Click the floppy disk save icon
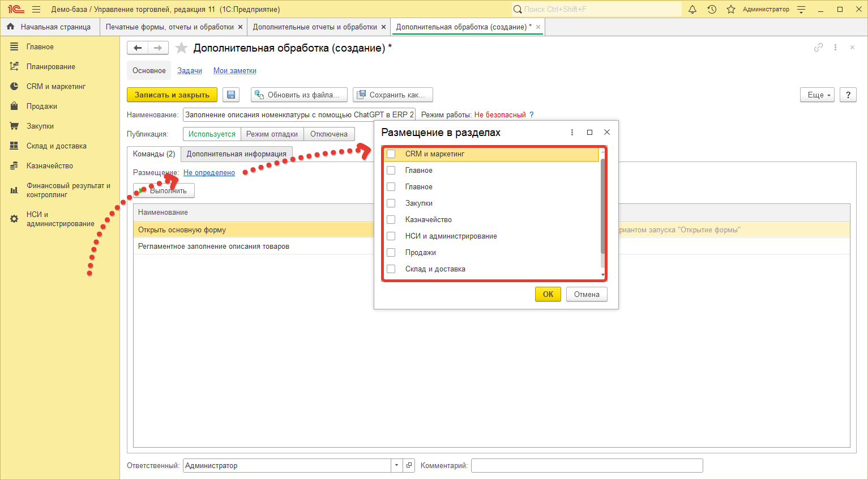Image resolution: width=868 pixels, height=480 pixels. point(230,95)
